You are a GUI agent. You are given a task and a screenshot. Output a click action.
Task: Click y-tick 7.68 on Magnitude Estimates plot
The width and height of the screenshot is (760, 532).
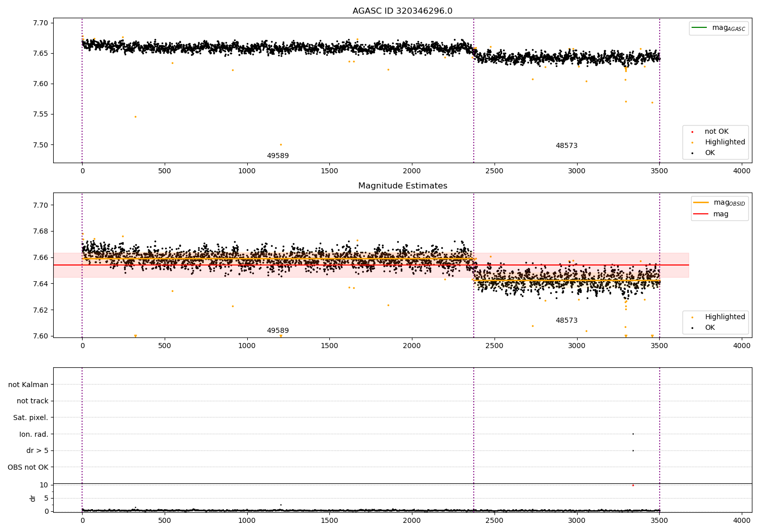click(x=41, y=232)
